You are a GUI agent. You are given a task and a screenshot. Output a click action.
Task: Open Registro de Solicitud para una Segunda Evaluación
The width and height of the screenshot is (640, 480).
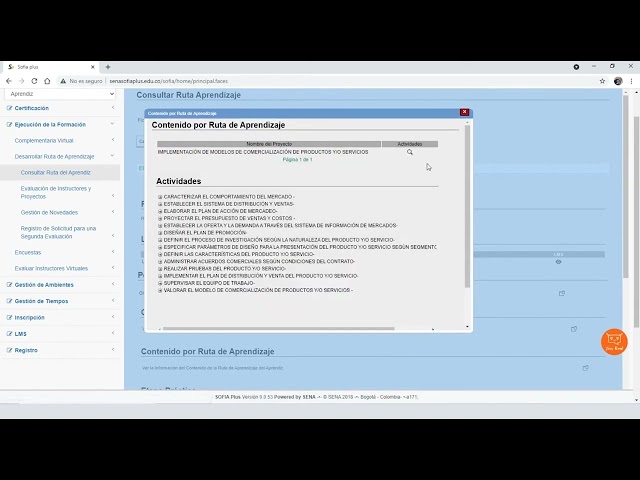pyautogui.click(x=61, y=233)
